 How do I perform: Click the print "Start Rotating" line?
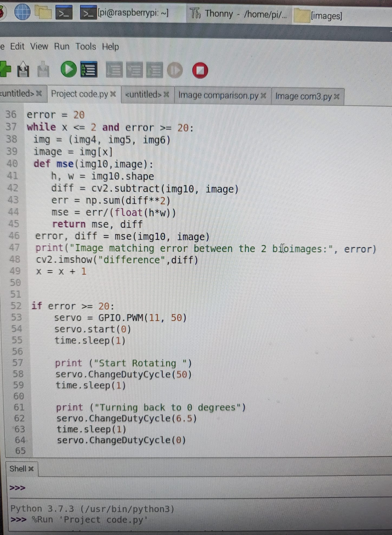[x=123, y=363]
